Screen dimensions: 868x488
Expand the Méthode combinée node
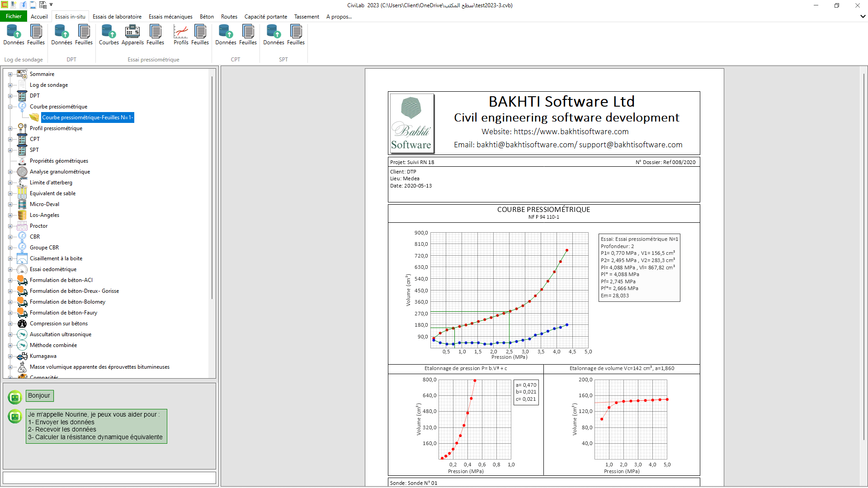pyautogui.click(x=10, y=345)
